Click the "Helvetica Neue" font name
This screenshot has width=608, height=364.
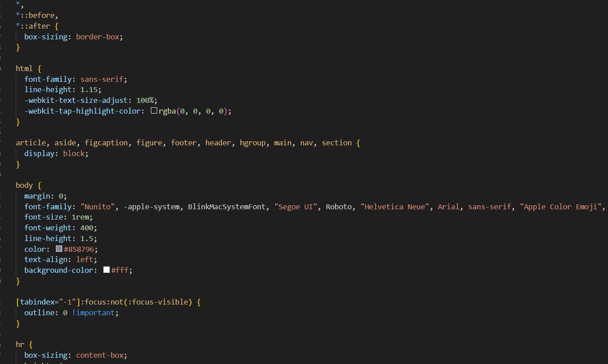[395, 207]
